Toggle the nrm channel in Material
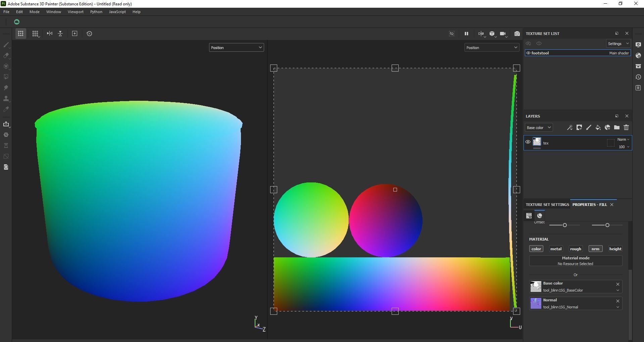The width and height of the screenshot is (644, 342). (595, 249)
